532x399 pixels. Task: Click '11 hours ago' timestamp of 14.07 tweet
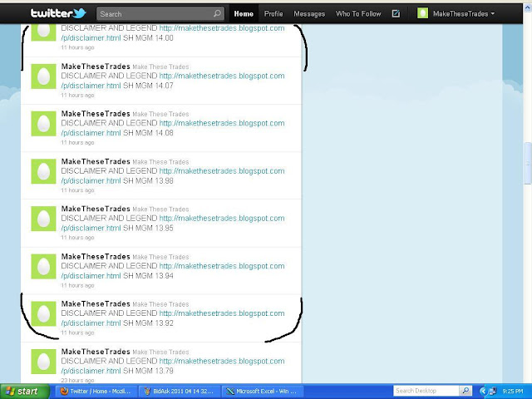[77, 96]
